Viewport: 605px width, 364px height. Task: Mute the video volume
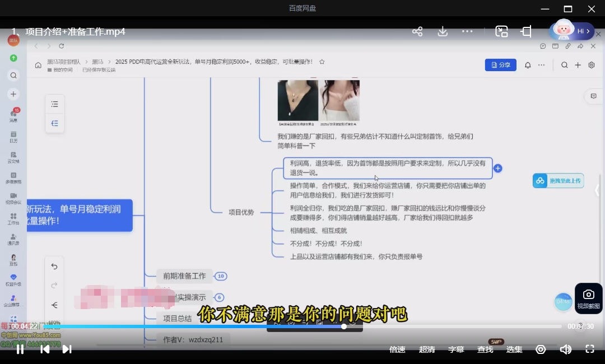(565, 349)
